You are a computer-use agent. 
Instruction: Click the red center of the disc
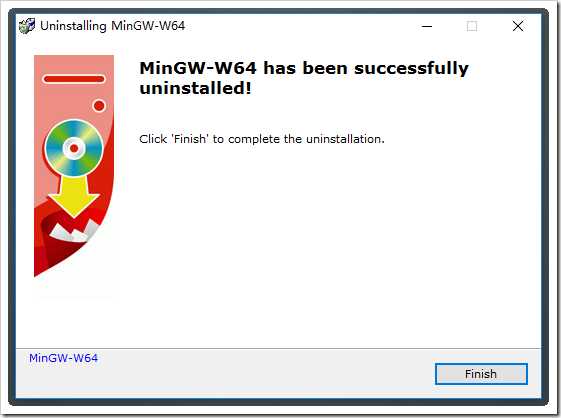pyautogui.click(x=74, y=148)
